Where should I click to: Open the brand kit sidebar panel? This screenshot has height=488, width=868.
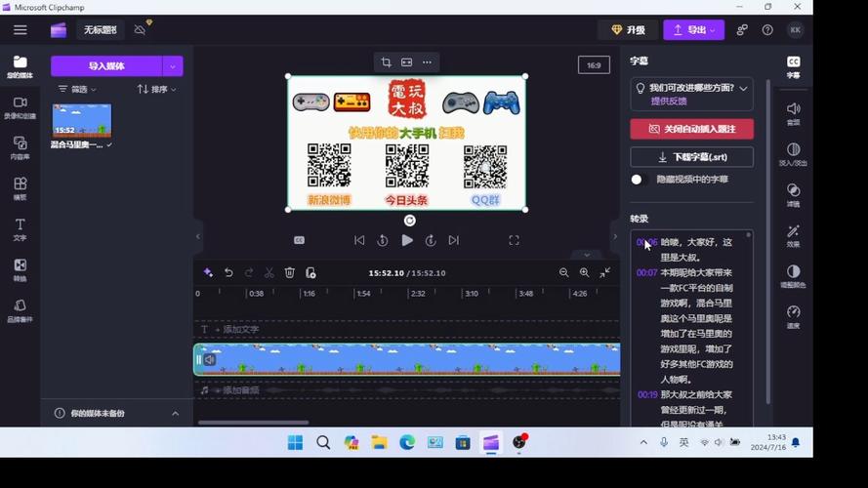point(20,310)
